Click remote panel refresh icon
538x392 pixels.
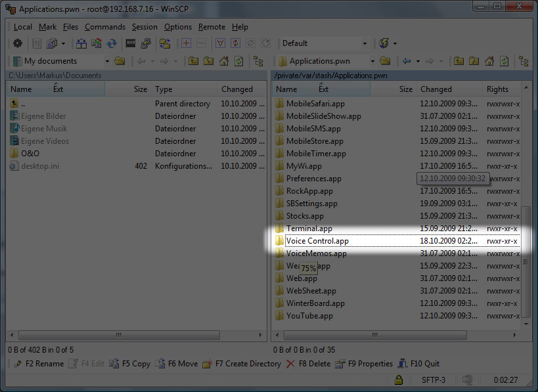pos(504,61)
